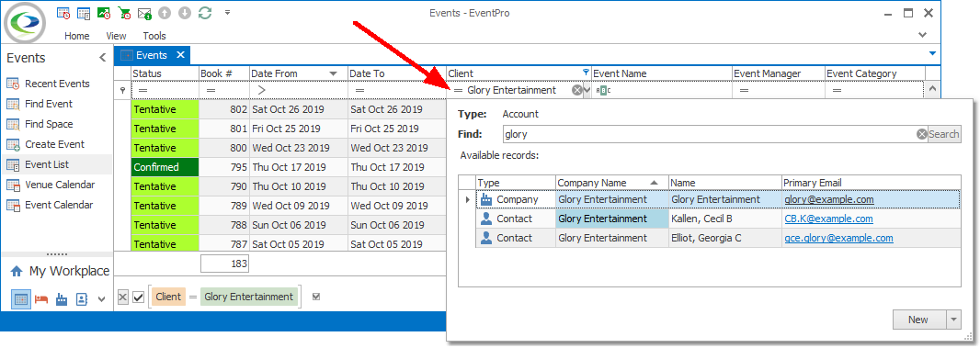Sort by the Status column header
The height and width of the screenshot is (348, 980).
pyautogui.click(x=165, y=73)
